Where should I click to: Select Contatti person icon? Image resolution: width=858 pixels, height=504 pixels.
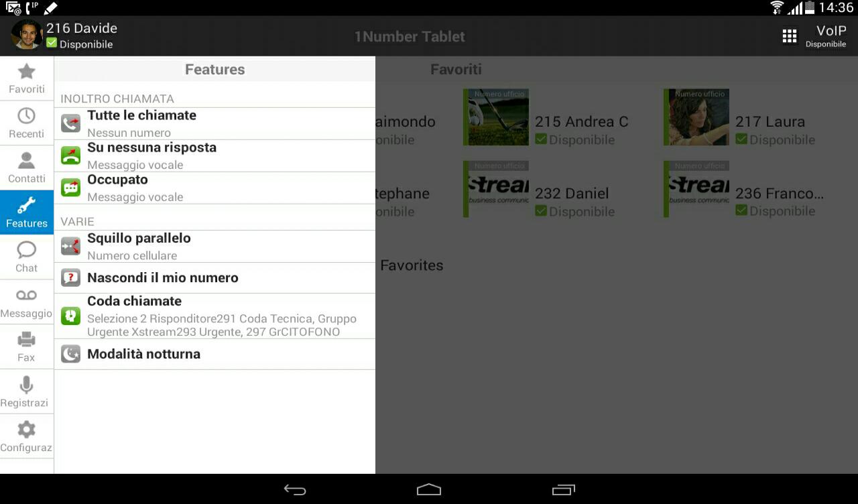coord(27,168)
